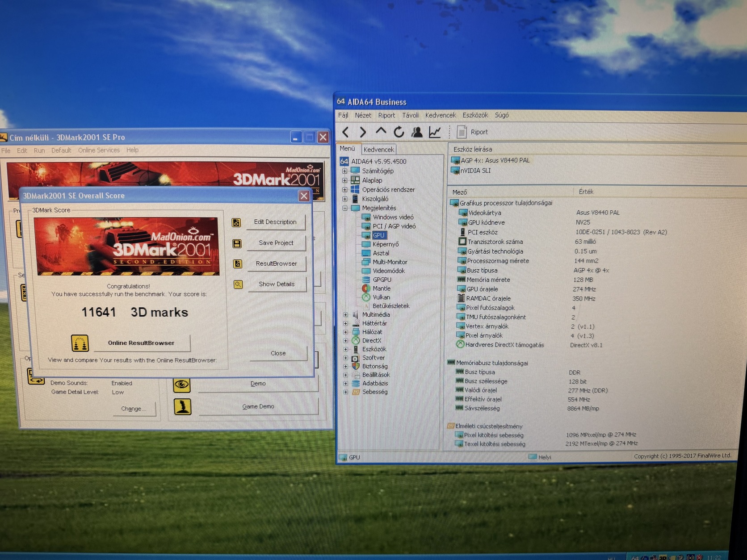Switch to the Kedvencek tab
Viewport: 747px width, 560px height.
pyautogui.click(x=379, y=150)
